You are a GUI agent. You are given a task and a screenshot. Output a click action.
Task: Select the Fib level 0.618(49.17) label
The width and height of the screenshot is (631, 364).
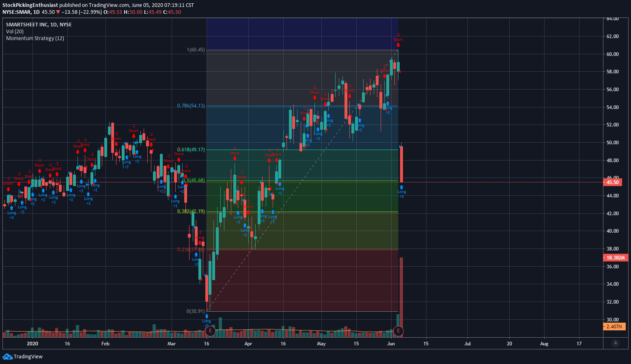tap(191, 150)
